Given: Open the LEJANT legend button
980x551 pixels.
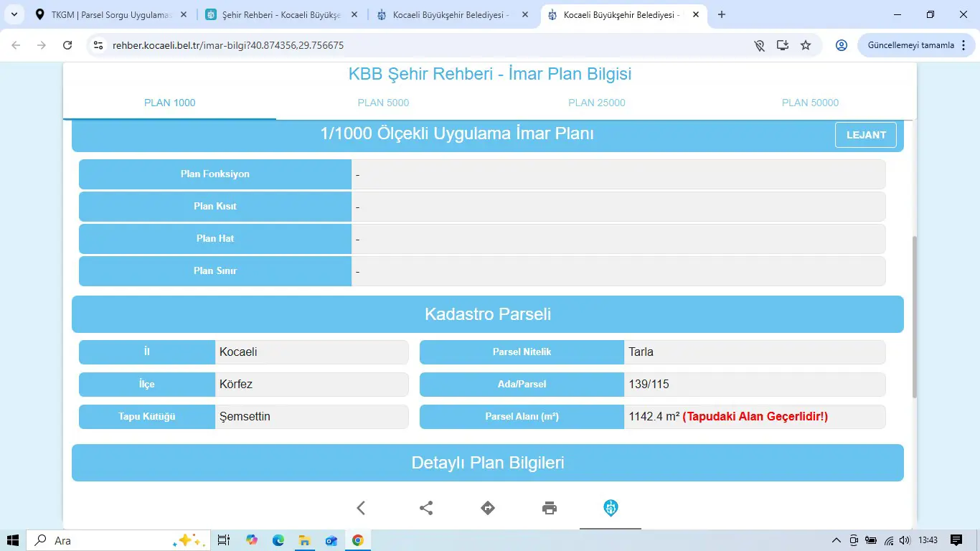Looking at the screenshot, I should tap(866, 135).
